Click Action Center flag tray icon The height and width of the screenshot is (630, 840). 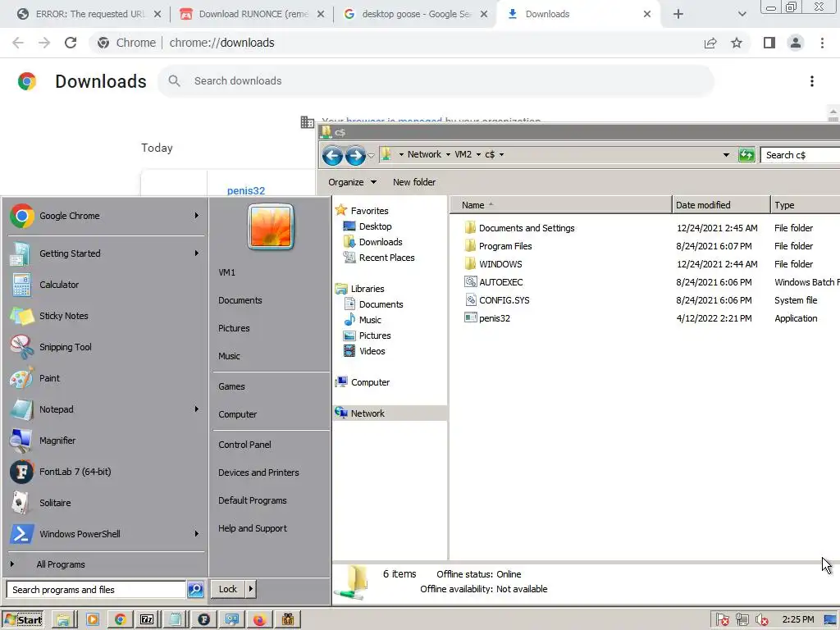click(x=722, y=620)
